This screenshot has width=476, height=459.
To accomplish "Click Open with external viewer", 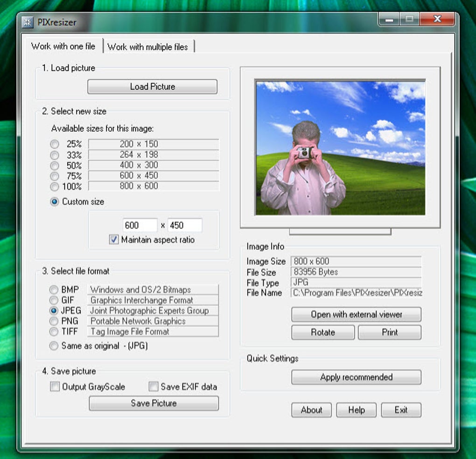I will coord(356,314).
